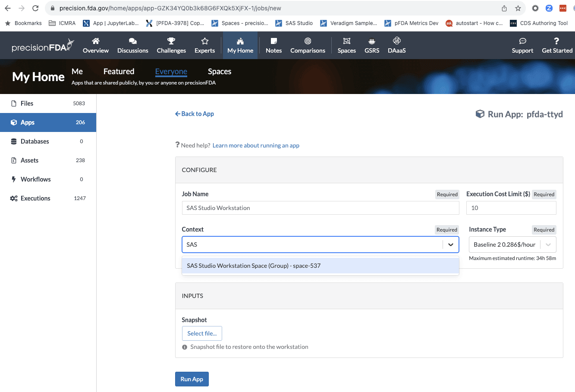575x392 pixels.
Task: Select the Everyone tab
Action: pyautogui.click(x=171, y=72)
